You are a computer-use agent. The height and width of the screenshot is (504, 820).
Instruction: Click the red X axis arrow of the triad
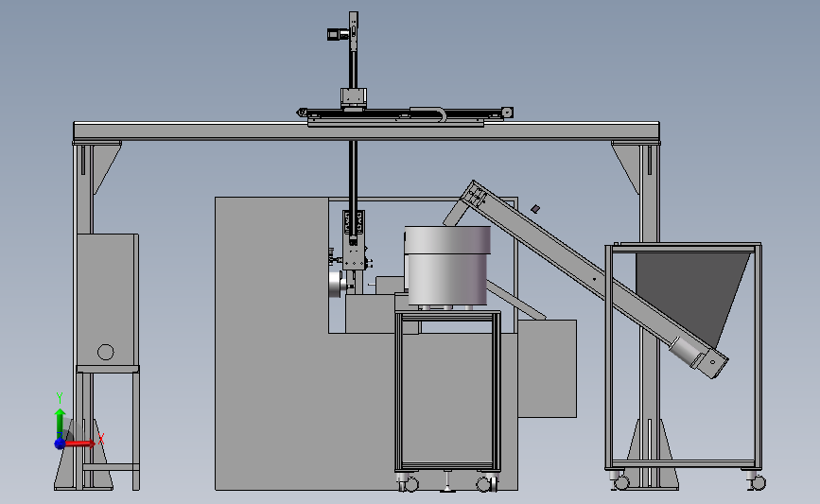[80, 443]
